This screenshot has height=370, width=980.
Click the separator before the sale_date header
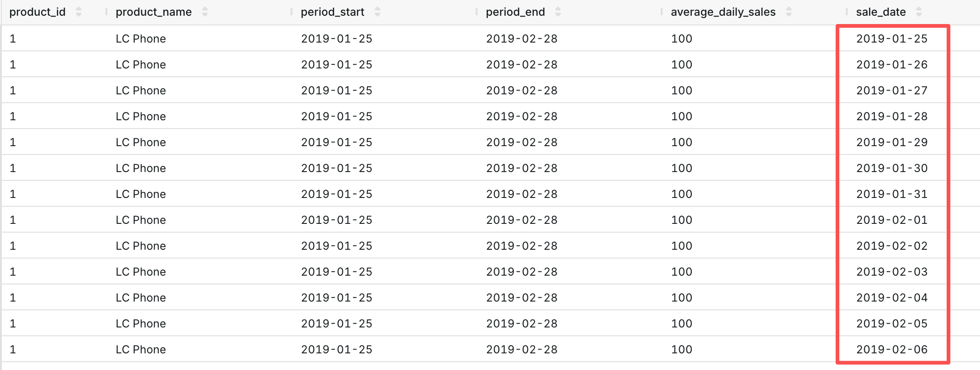[847, 12]
